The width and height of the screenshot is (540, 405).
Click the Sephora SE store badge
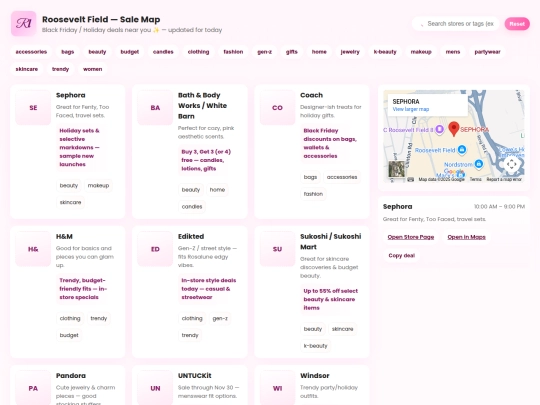coord(33,107)
